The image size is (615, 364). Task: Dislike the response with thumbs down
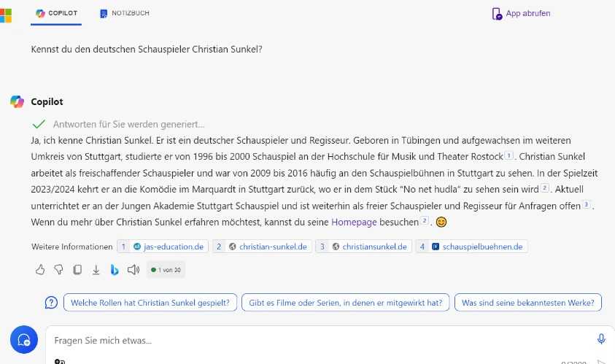pyautogui.click(x=58, y=269)
